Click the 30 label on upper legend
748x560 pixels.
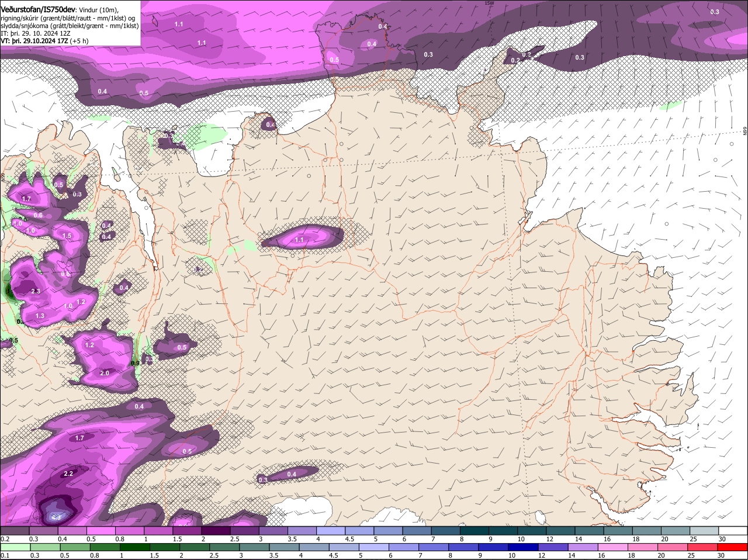click(722, 538)
